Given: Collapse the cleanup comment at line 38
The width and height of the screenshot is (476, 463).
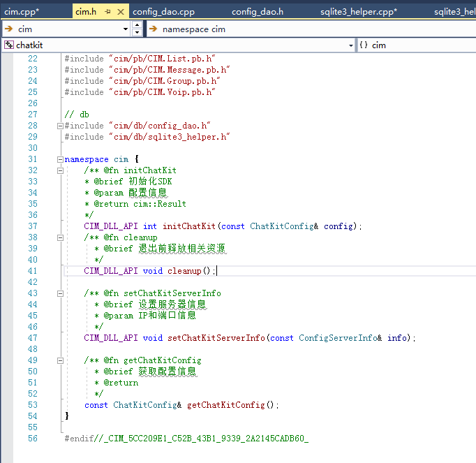Looking at the screenshot, I should (60, 237).
